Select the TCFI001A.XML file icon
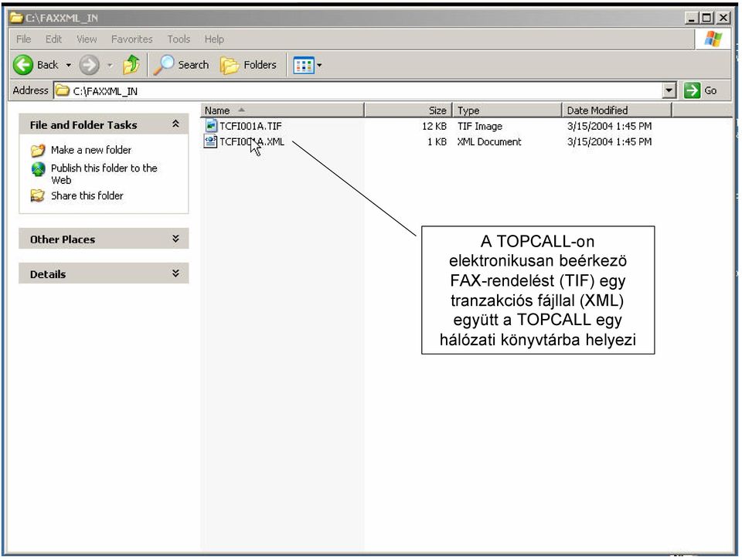 [x=210, y=141]
